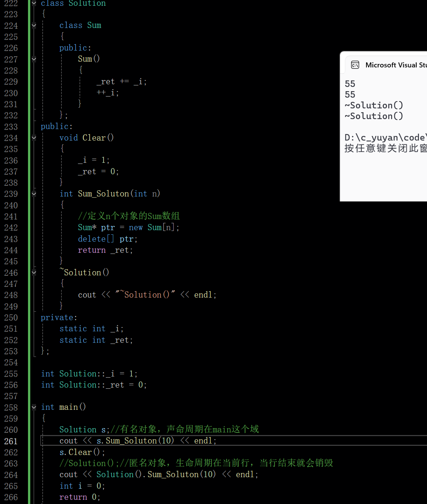
Task: Select the Microsoft Visual Studio console tab
Action: (x=386, y=65)
